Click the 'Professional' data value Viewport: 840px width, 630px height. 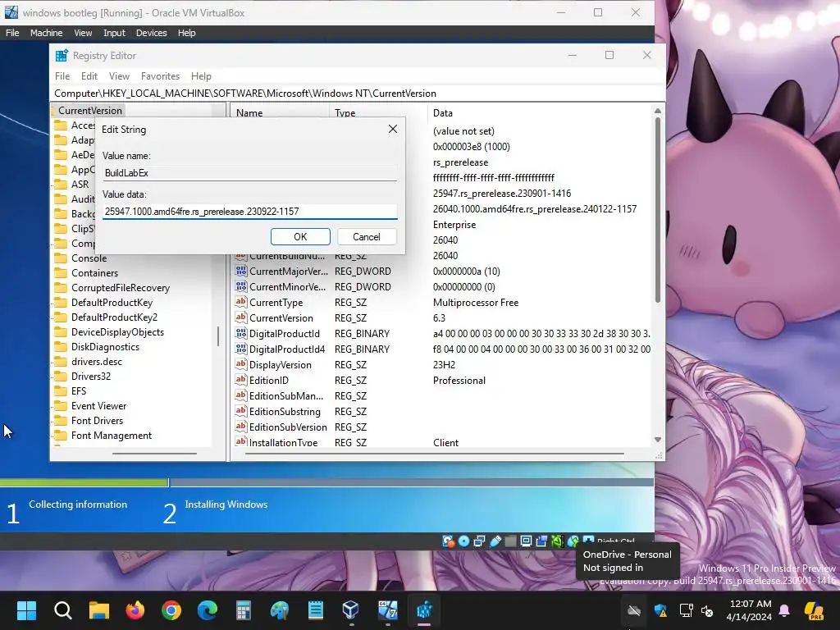point(459,381)
